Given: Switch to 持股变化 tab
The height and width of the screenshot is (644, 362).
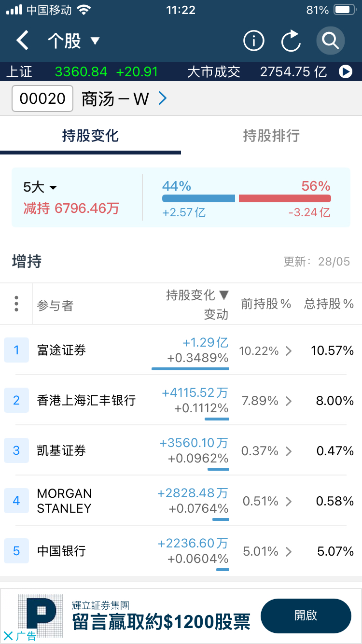Looking at the screenshot, I should (x=90, y=136).
